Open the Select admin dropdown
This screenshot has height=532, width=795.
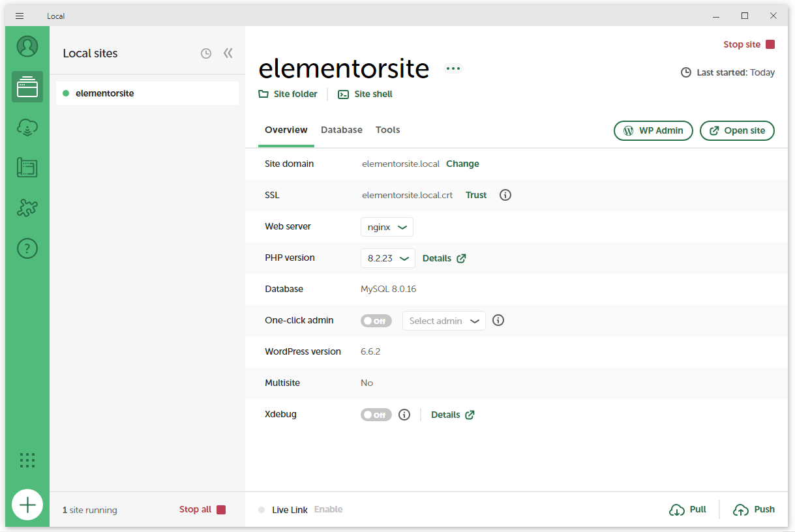pyautogui.click(x=443, y=321)
